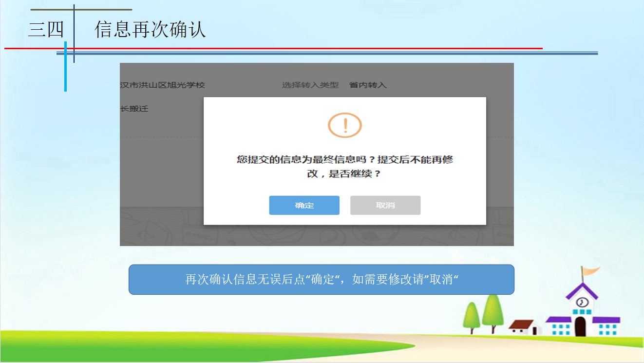Click the orange exclamation warning icon

(x=345, y=126)
